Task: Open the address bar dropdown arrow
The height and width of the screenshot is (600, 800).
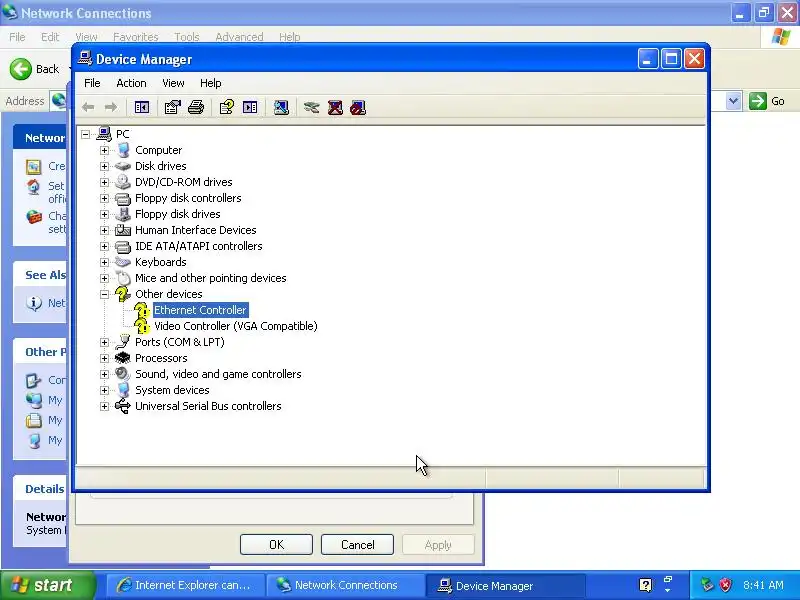Action: (733, 101)
